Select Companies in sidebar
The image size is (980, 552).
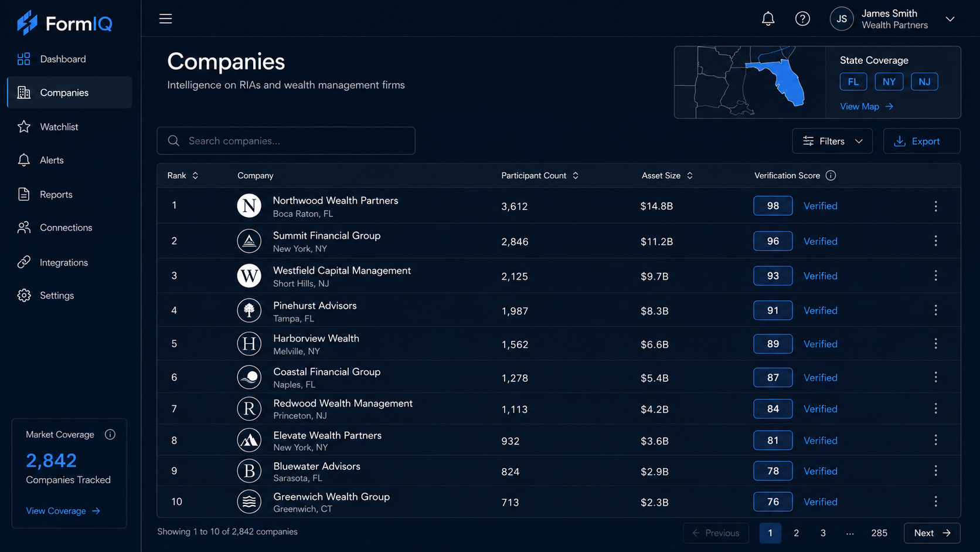[x=69, y=93]
